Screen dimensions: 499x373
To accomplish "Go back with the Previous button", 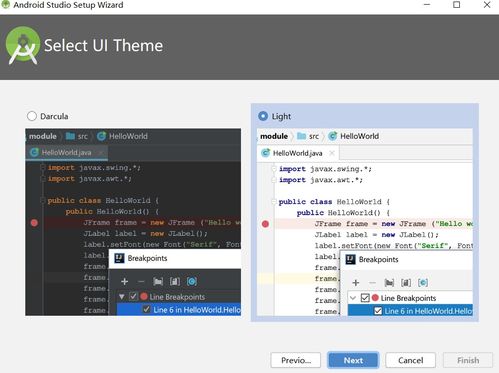I will pos(296,360).
